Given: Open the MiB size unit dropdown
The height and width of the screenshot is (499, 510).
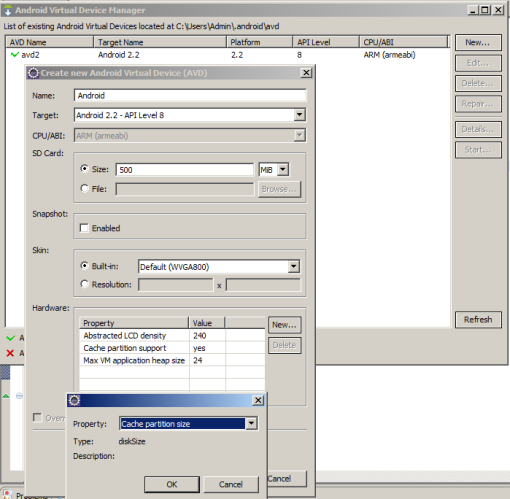Looking at the screenshot, I should [283, 170].
